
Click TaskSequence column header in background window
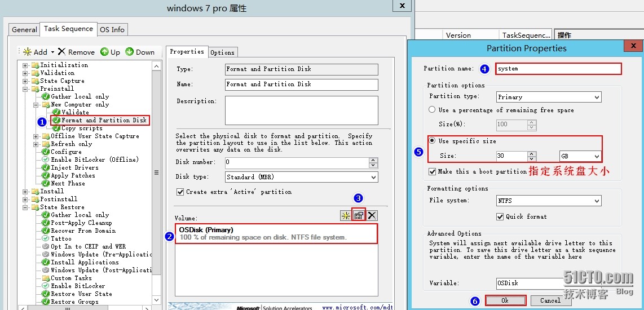[x=526, y=35]
